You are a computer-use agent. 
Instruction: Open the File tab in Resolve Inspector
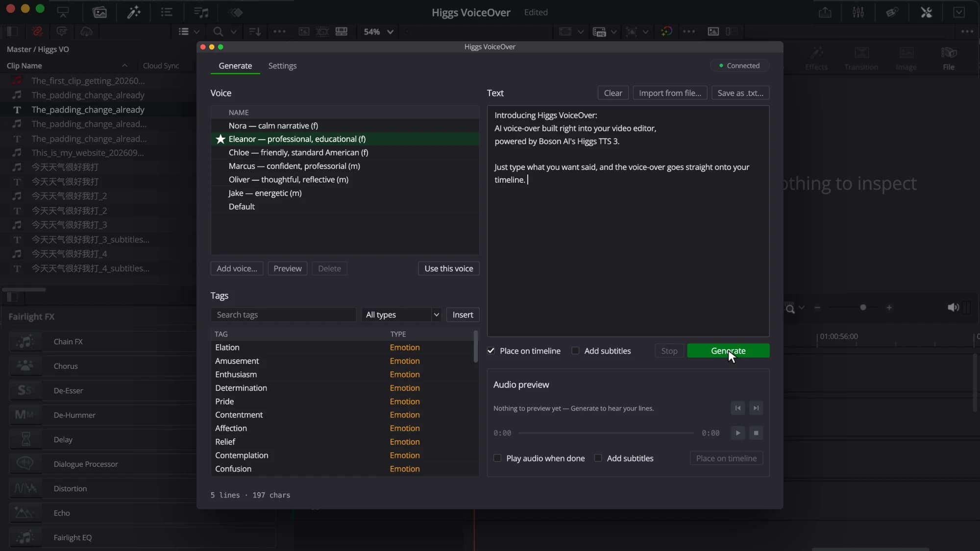[x=949, y=58]
